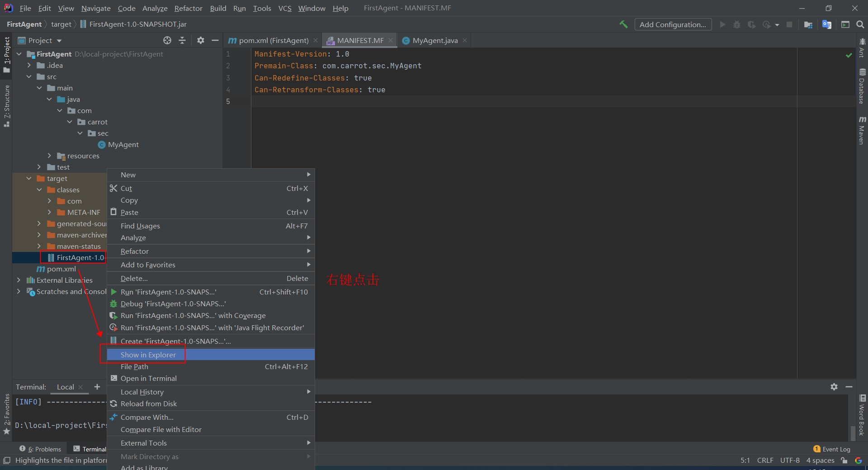The height and width of the screenshot is (470, 868).
Task: Collapse the target folder
Action: pyautogui.click(x=29, y=178)
